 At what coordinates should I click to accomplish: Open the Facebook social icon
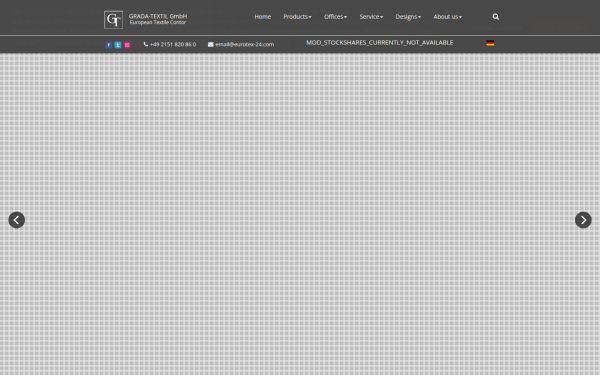[x=109, y=45]
